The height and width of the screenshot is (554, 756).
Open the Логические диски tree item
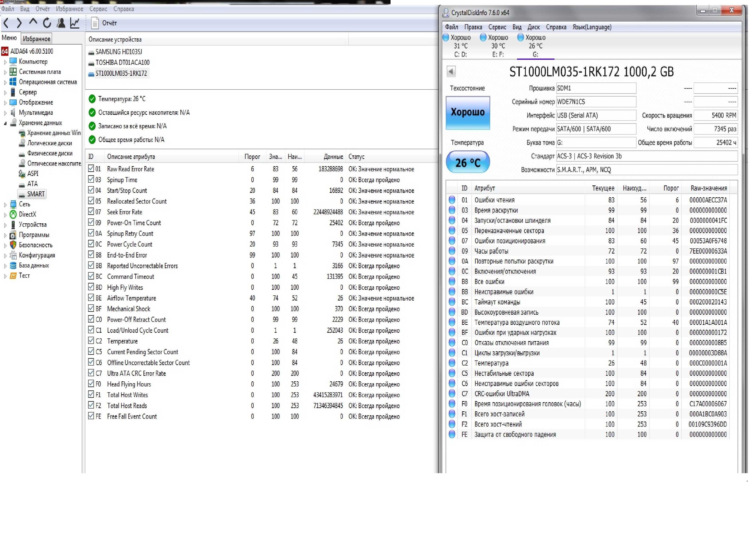pyautogui.click(x=45, y=143)
